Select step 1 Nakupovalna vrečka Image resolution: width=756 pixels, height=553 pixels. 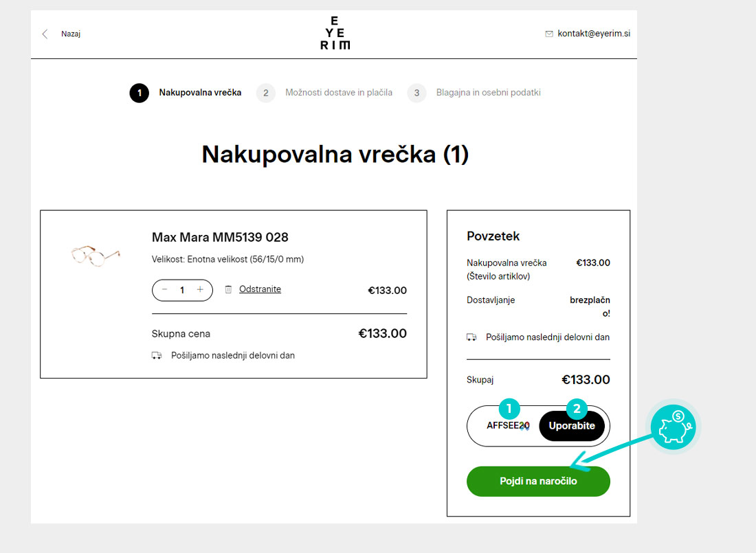click(x=186, y=93)
